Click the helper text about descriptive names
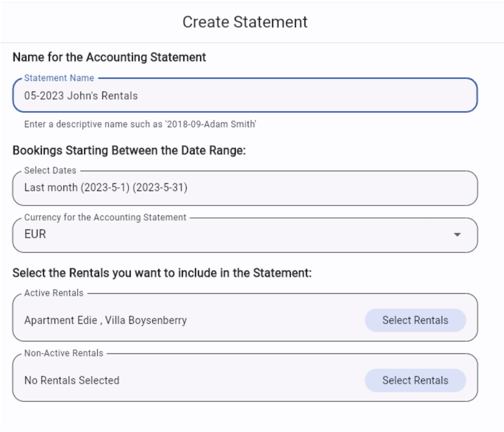Image resolution: width=504 pixels, height=432 pixels. pyautogui.click(x=140, y=124)
